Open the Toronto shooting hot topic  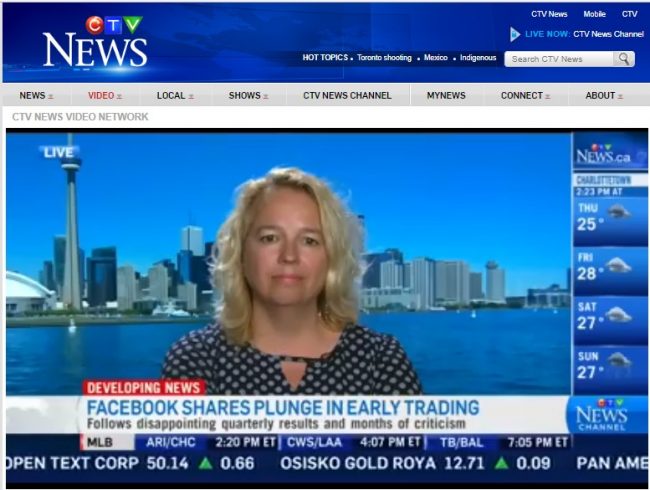386,58
